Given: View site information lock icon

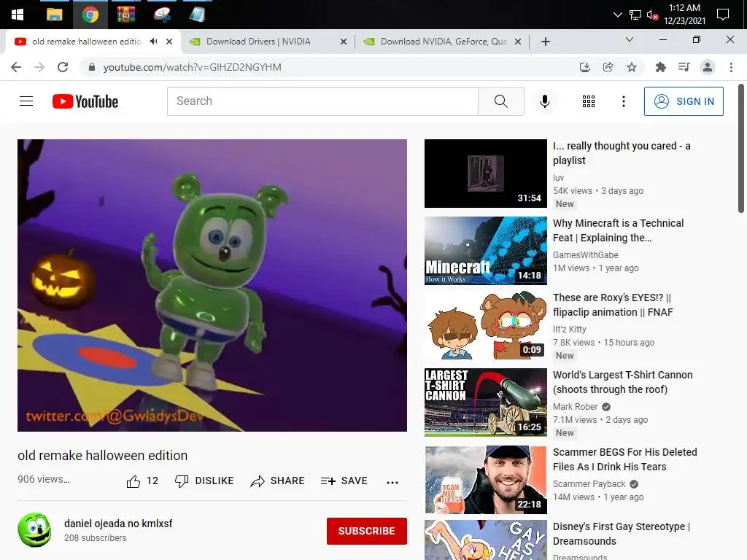Looking at the screenshot, I should click(92, 67).
